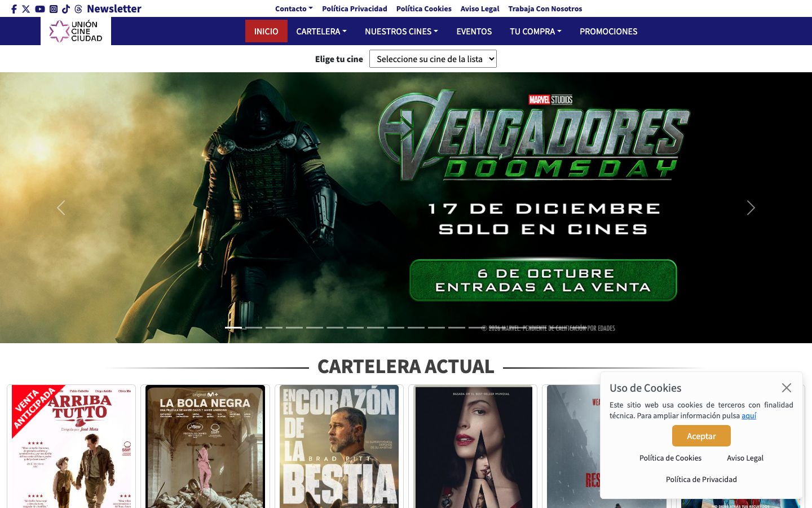Viewport: 812px width, 508px height.
Task: Expand the TU COMPRA menu
Action: tap(536, 31)
